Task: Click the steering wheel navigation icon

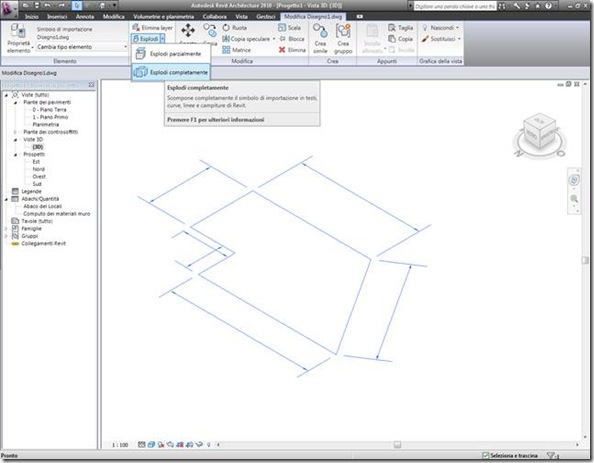Action: point(574,180)
